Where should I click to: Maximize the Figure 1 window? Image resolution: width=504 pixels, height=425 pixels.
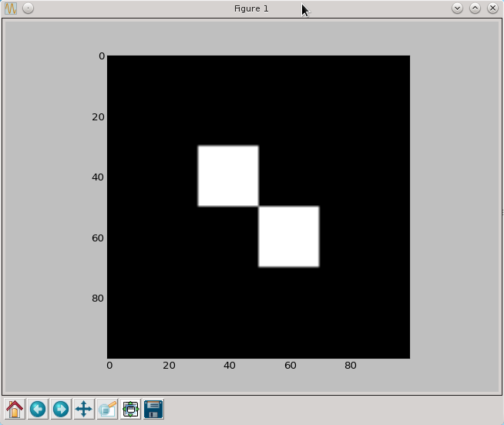pos(475,8)
